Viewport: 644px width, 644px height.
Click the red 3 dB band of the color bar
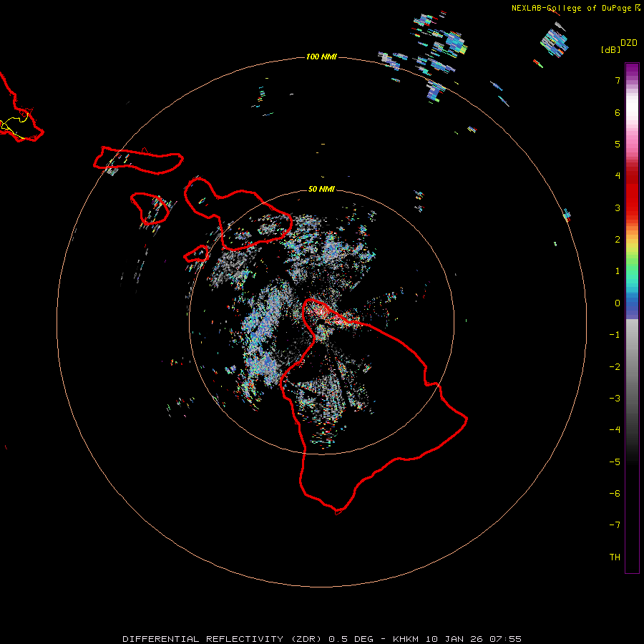click(632, 208)
